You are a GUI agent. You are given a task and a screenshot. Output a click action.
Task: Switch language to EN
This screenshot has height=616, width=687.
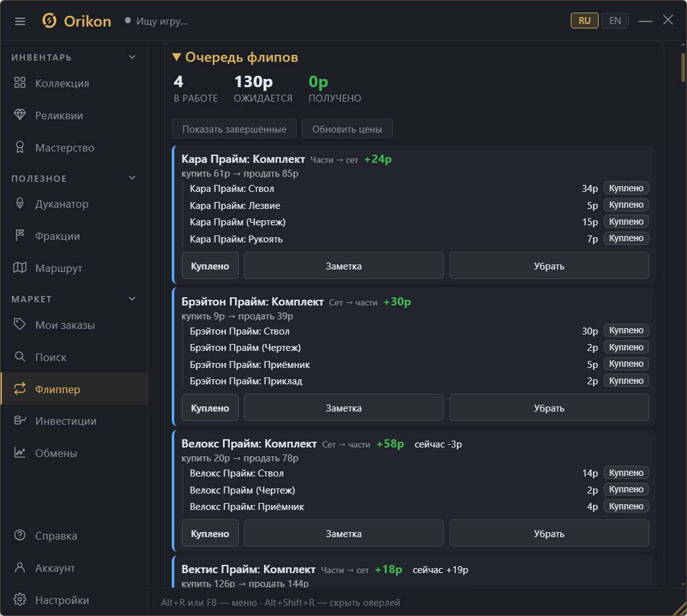point(615,21)
